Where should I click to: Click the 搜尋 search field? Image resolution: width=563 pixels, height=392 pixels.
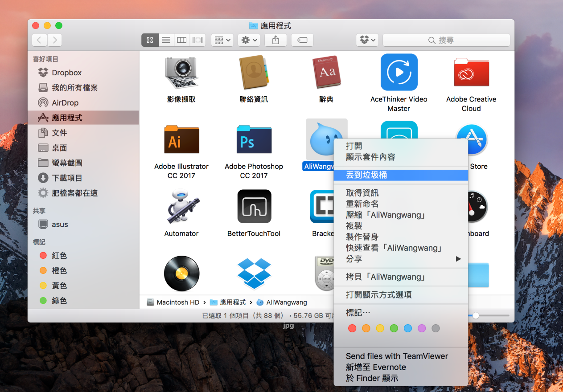point(446,40)
